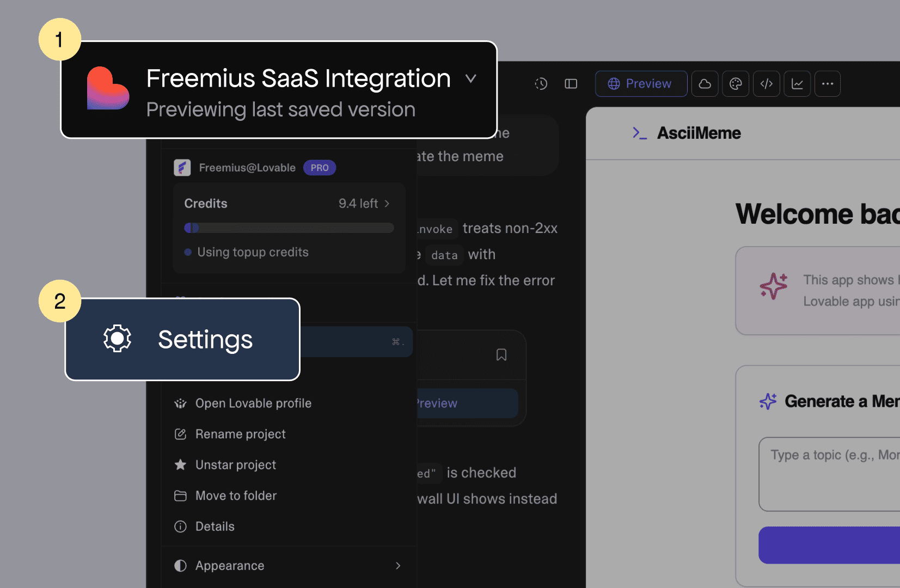The image size is (900, 588).
Task: Click the Preview button in toolbar
Action: point(640,84)
